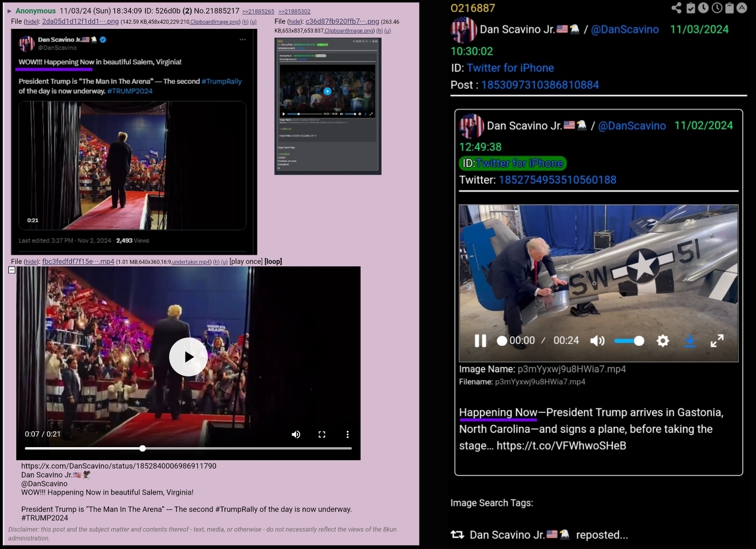Image resolution: width=756 pixels, height=549 pixels.
Task: Click the outlined clock icon in the top toolbar
Action: 717,8
